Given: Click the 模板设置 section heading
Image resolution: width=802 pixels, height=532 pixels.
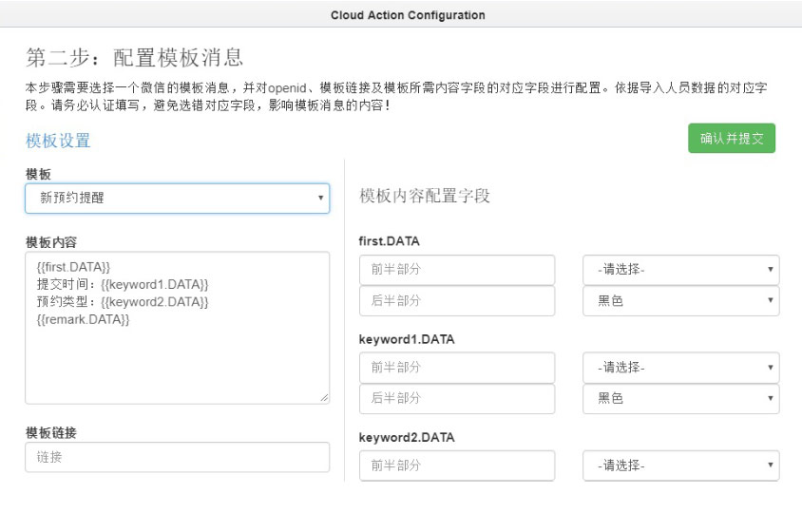Looking at the screenshot, I should click(x=58, y=141).
